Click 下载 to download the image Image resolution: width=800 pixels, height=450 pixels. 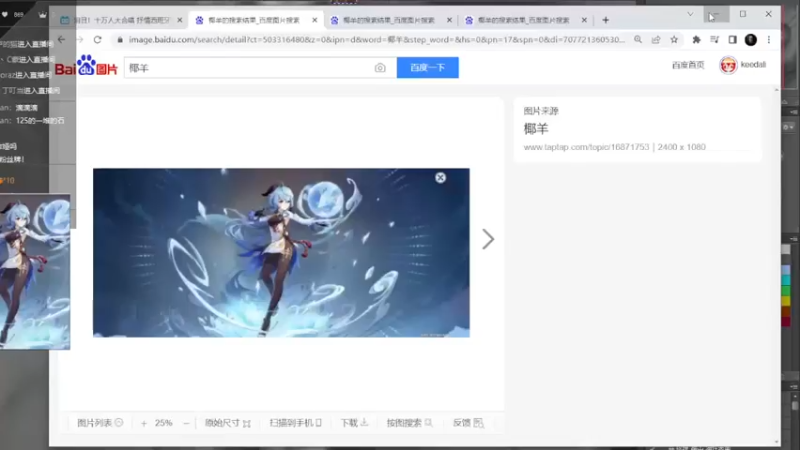(x=354, y=423)
